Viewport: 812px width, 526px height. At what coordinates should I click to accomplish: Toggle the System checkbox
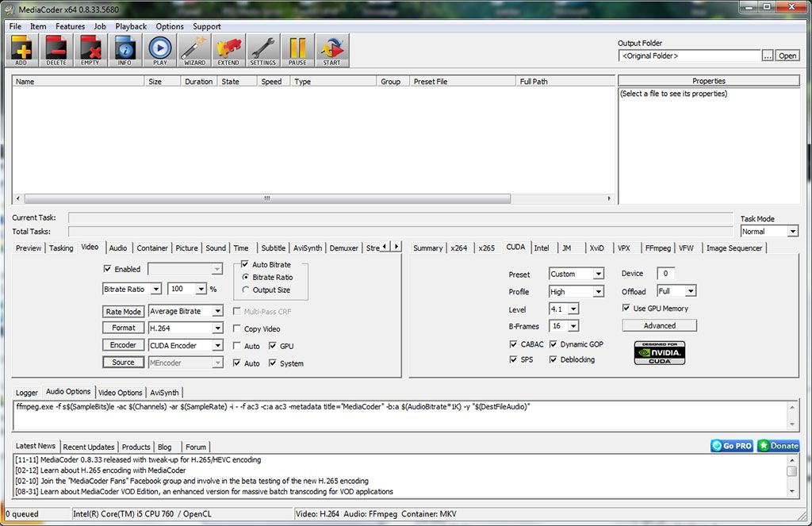point(273,363)
